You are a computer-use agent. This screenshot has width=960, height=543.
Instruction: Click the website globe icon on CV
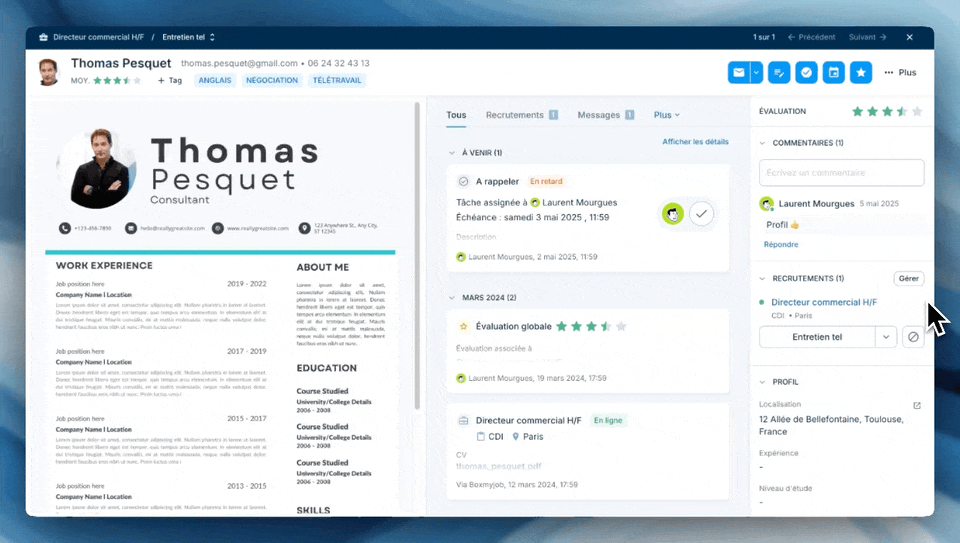(217, 228)
